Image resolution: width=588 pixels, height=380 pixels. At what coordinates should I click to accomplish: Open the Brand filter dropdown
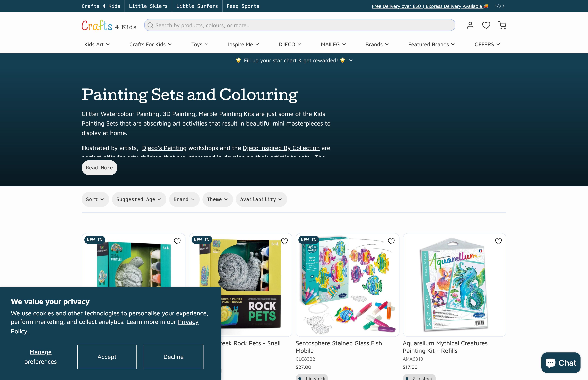(x=184, y=199)
